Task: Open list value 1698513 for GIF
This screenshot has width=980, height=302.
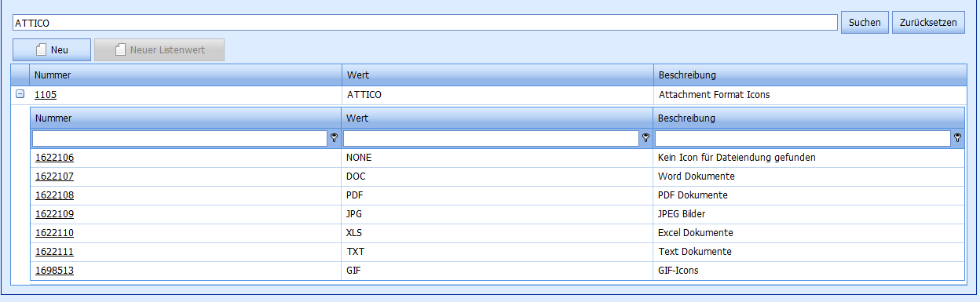Action: coord(54,271)
